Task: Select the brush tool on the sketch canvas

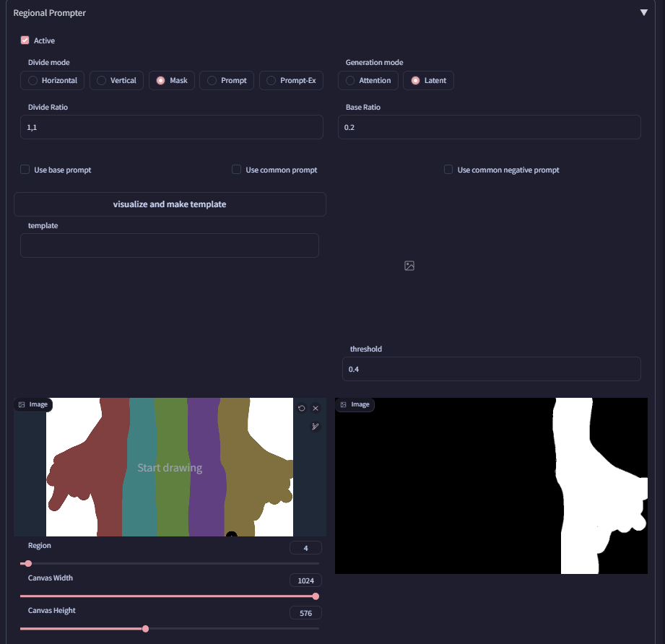Action: pyautogui.click(x=316, y=426)
